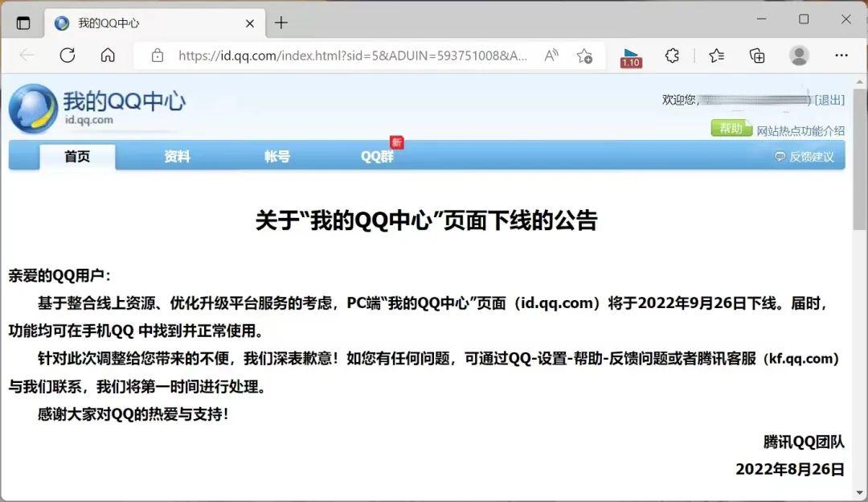Click inside the address bar
Viewport: 868px width, 502px height.
346,56
